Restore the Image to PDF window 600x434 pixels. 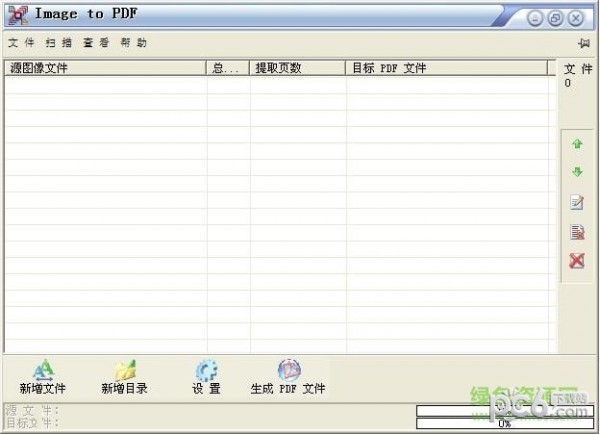[x=555, y=18]
